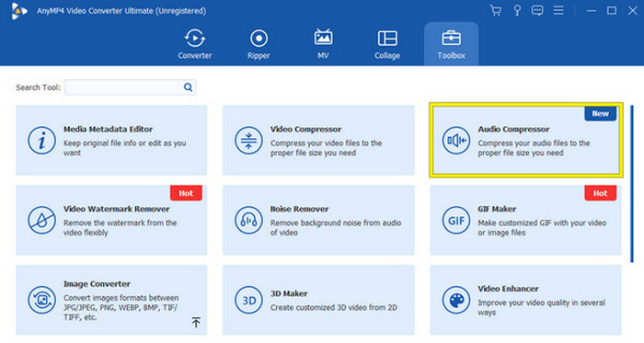Click the toolbox vertical scrollbar
Viewport: 644px width, 343px height.
(x=632, y=184)
